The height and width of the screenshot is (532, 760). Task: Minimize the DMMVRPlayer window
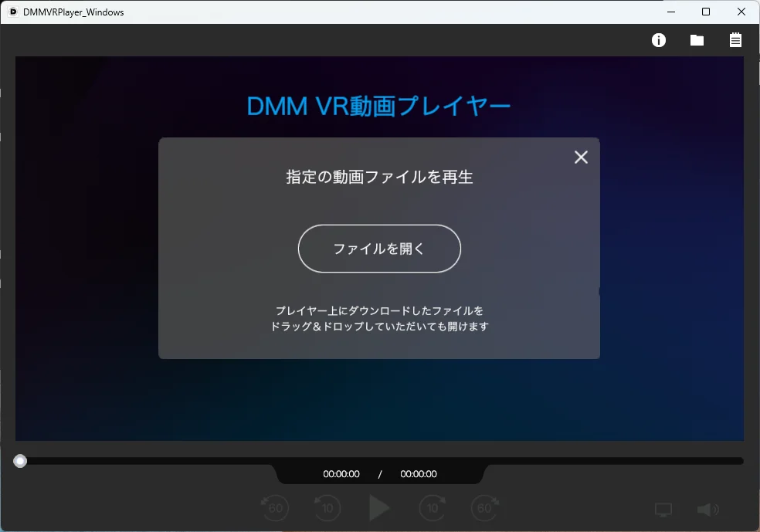(x=671, y=12)
